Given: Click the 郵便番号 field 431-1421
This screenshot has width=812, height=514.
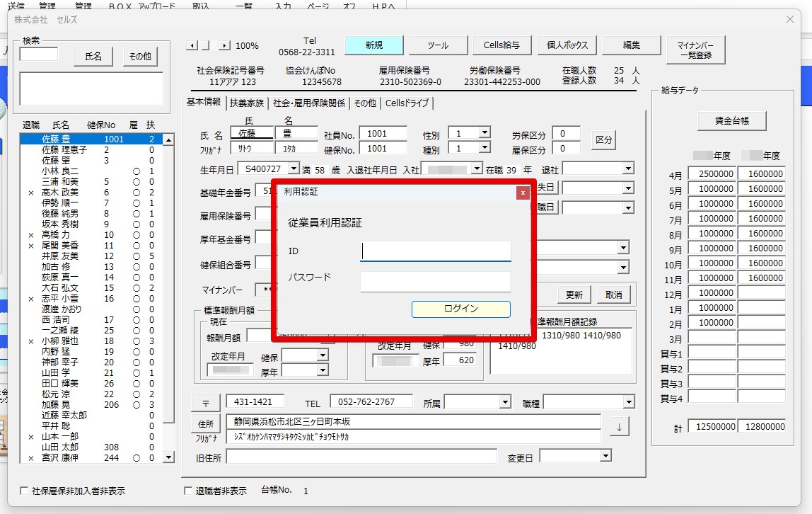Looking at the screenshot, I should 255,402.
